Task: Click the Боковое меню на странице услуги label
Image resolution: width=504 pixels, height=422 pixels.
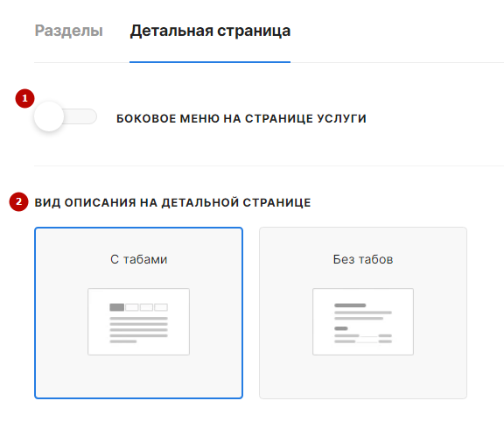Action: 241,118
